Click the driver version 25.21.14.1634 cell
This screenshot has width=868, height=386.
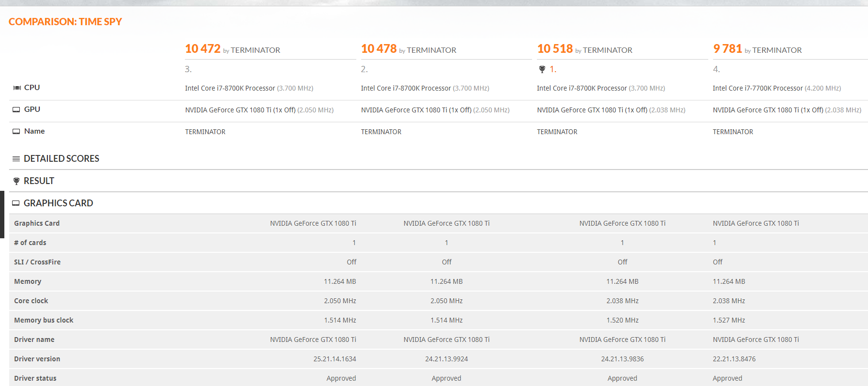(335, 359)
